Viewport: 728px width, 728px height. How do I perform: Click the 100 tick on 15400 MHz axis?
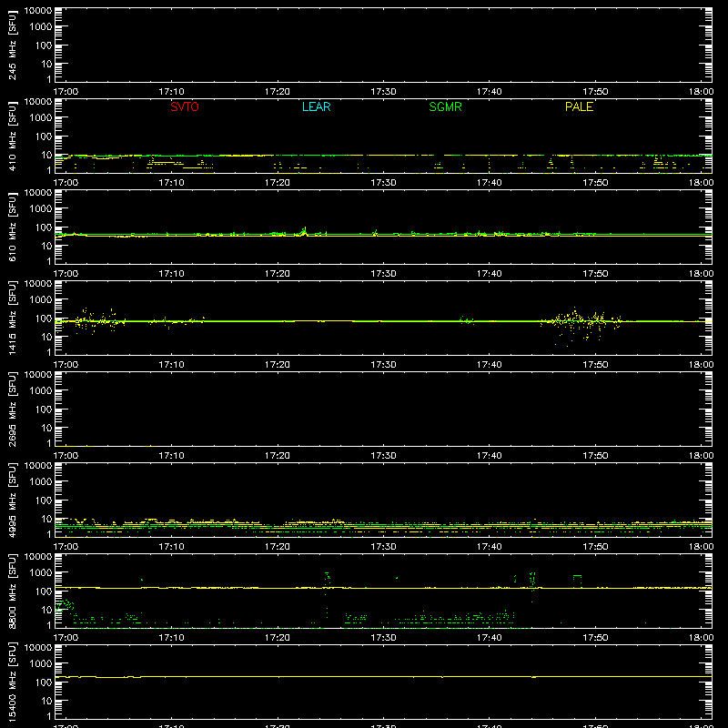click(44, 682)
